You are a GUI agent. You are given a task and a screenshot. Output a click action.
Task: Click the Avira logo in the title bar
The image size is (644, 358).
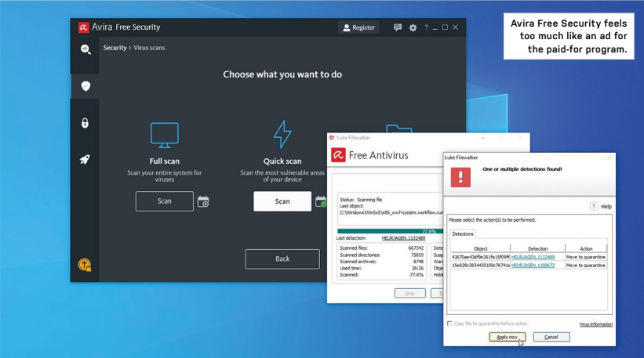[83, 27]
